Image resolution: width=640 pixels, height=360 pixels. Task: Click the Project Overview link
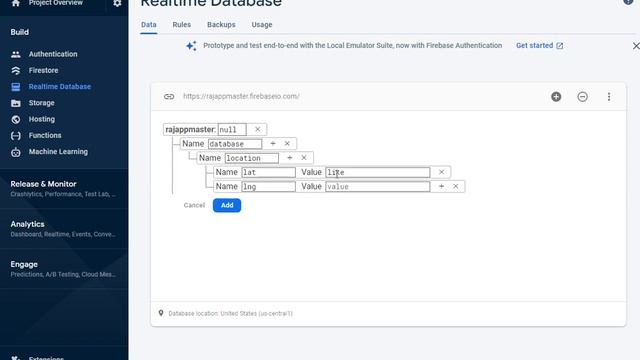coord(56,3)
